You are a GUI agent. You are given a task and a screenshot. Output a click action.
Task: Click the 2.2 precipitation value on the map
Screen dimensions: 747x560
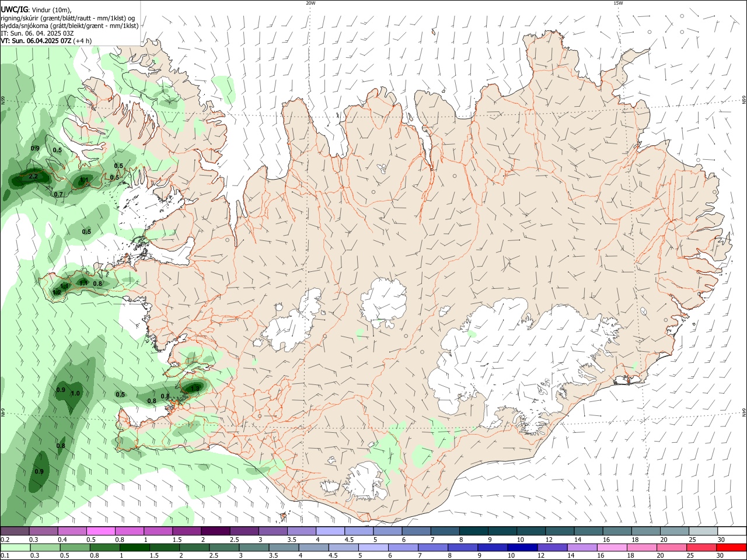[33, 176]
